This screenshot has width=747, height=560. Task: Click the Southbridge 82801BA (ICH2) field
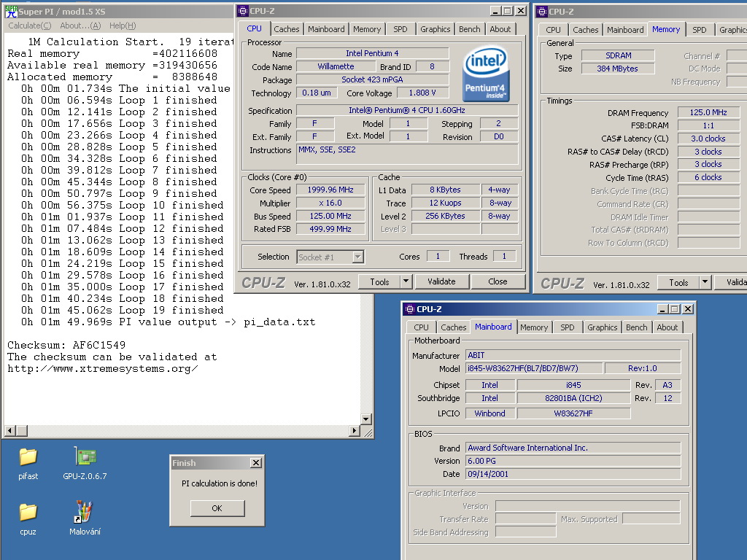click(573, 398)
